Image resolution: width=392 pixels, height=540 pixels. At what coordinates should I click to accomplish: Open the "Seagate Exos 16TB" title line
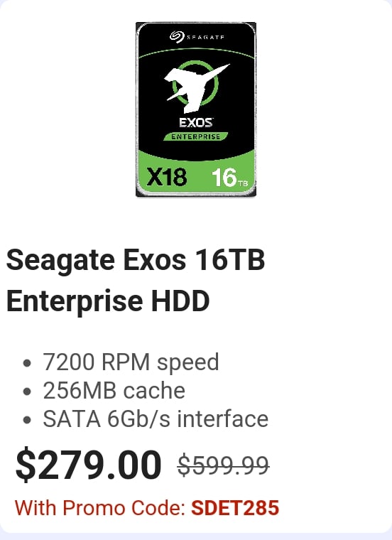click(136, 261)
